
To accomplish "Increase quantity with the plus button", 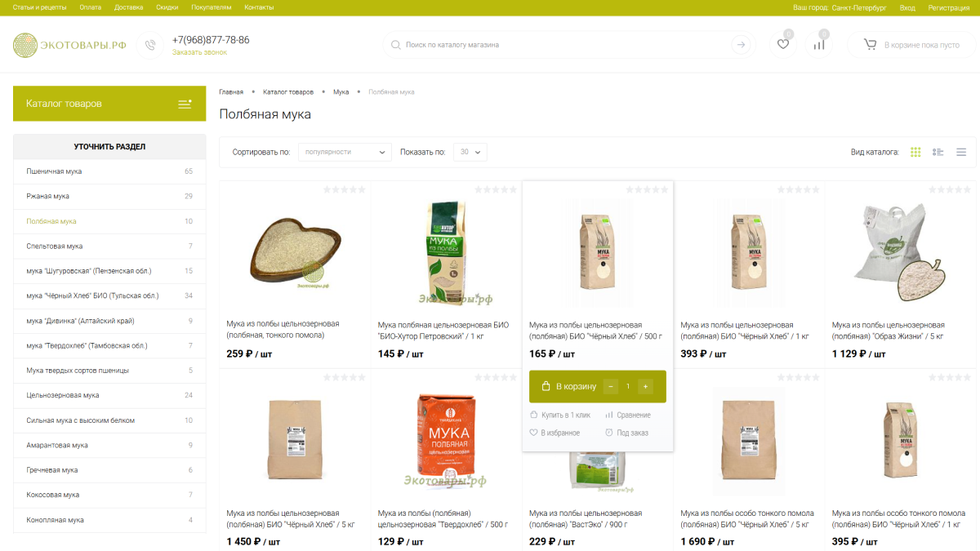I will tap(645, 386).
